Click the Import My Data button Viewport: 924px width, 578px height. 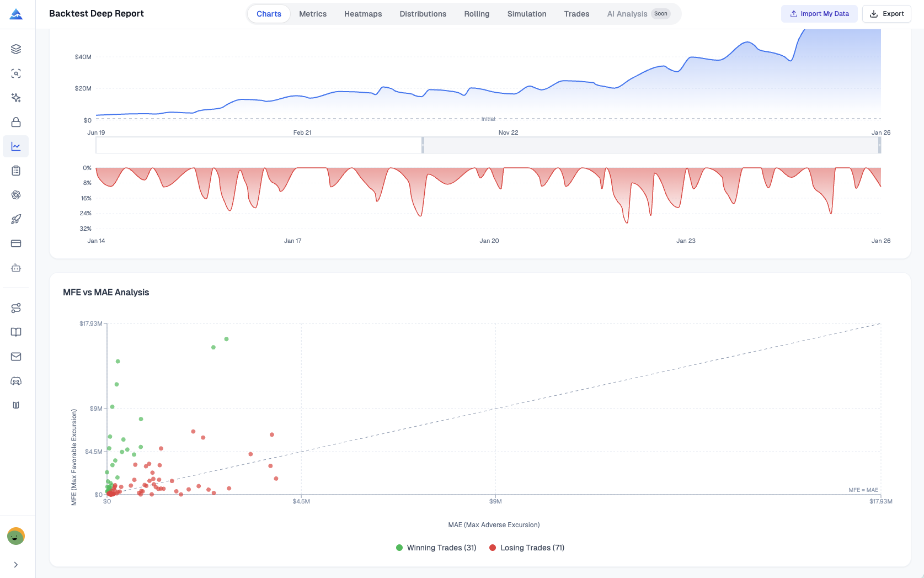click(x=819, y=13)
